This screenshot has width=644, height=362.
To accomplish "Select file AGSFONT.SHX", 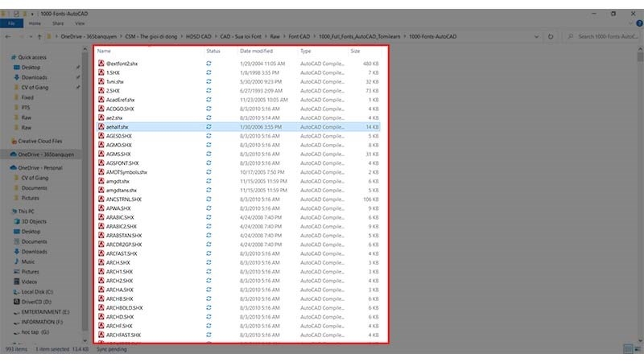I will point(122,163).
